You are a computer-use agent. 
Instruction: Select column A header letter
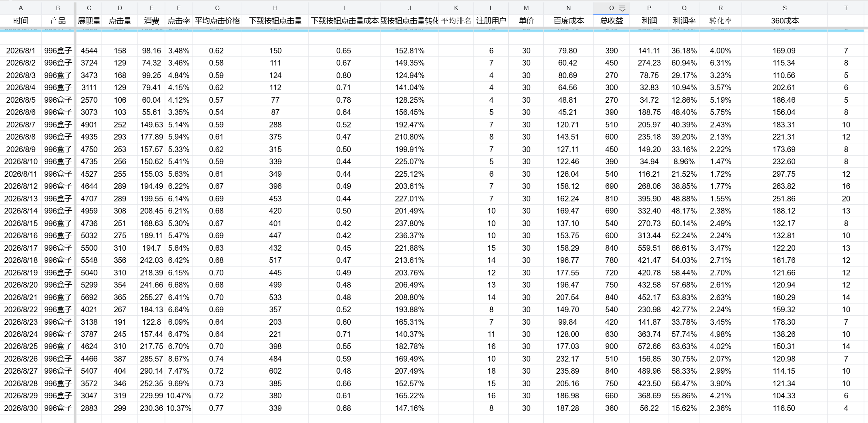[x=21, y=8]
